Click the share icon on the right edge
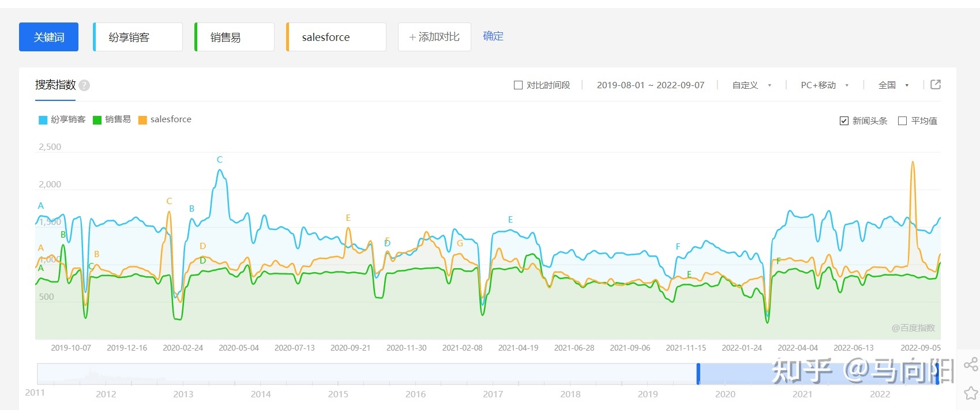Viewport: 980px width, 410px height. click(971, 364)
